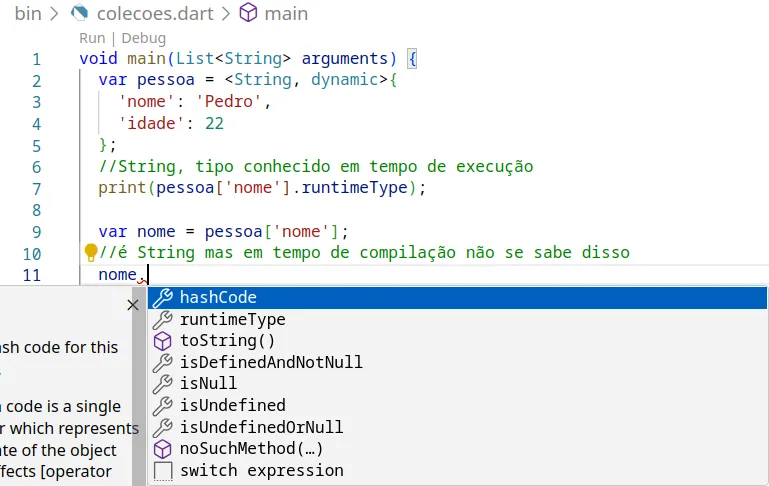This screenshot has height=486, width=769.
Task: Choose the isDefinedAndNotNull suggestion
Action: click(x=457, y=362)
